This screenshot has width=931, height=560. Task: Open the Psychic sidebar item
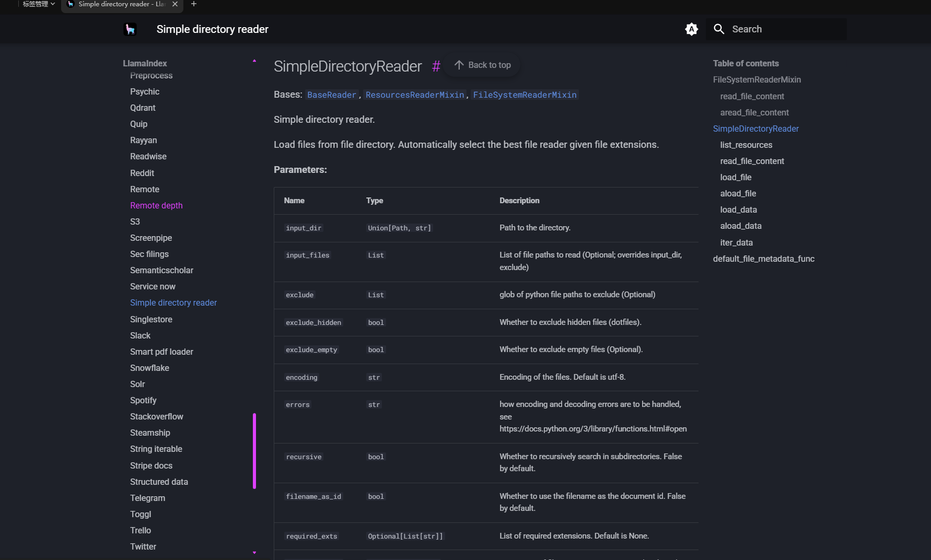(x=145, y=91)
